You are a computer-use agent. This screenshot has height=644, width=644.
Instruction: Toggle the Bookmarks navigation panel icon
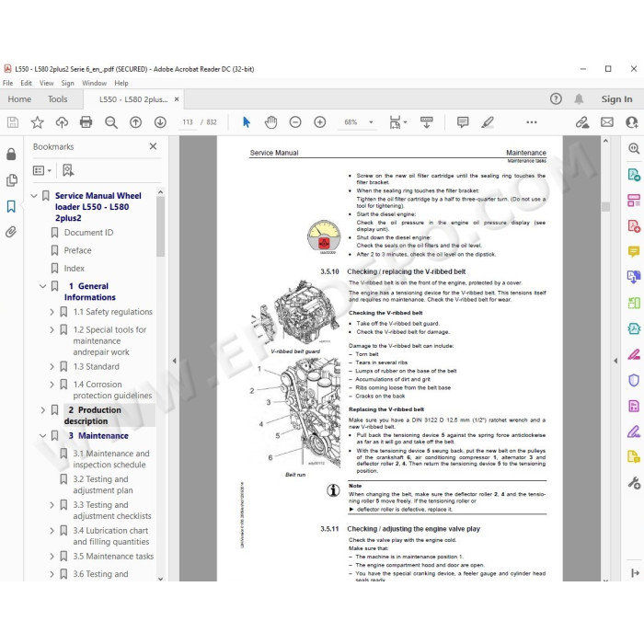(x=11, y=206)
